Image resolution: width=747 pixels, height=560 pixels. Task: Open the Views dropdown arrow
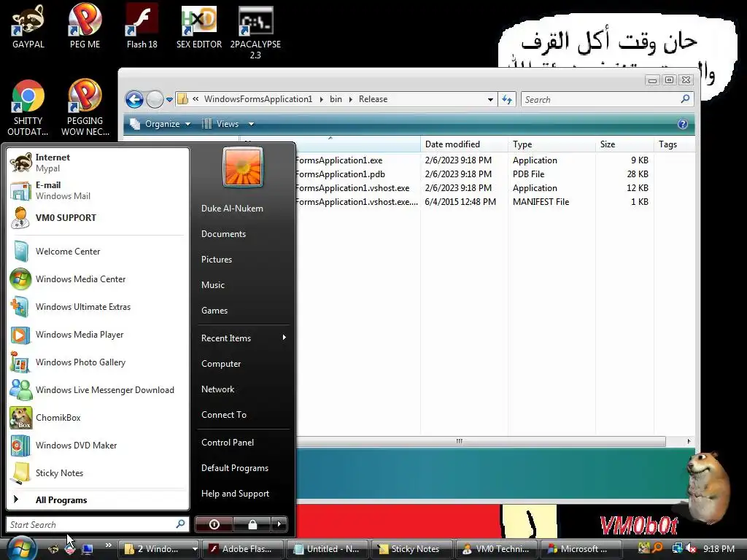(x=251, y=124)
